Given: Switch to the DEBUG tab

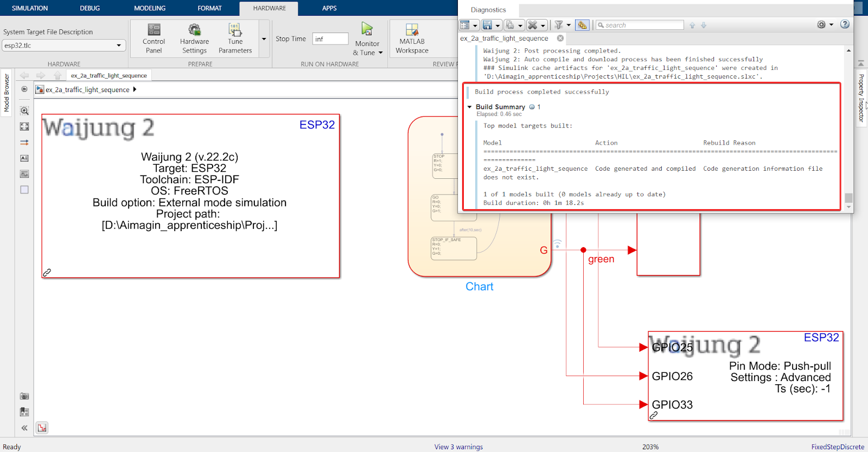Looking at the screenshot, I should tap(90, 8).
